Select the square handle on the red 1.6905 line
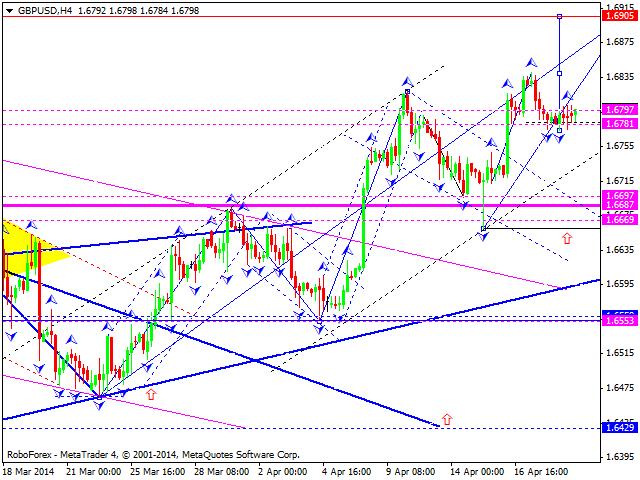This screenshot has height=480, width=640. [x=559, y=16]
